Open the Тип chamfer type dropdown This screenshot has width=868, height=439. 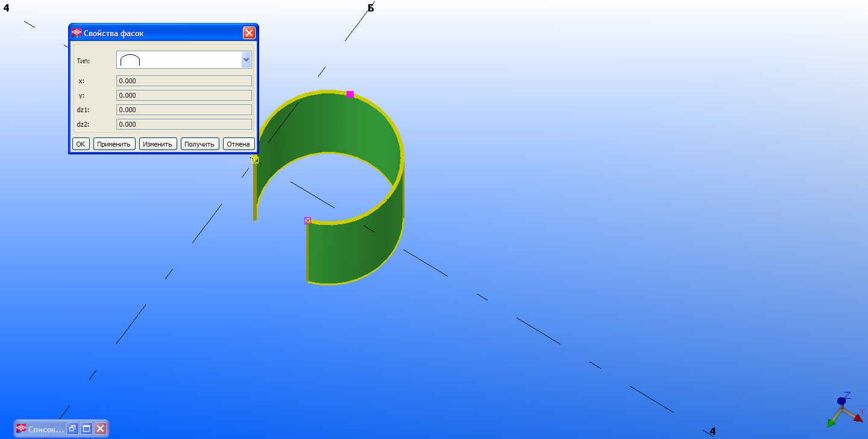point(246,60)
